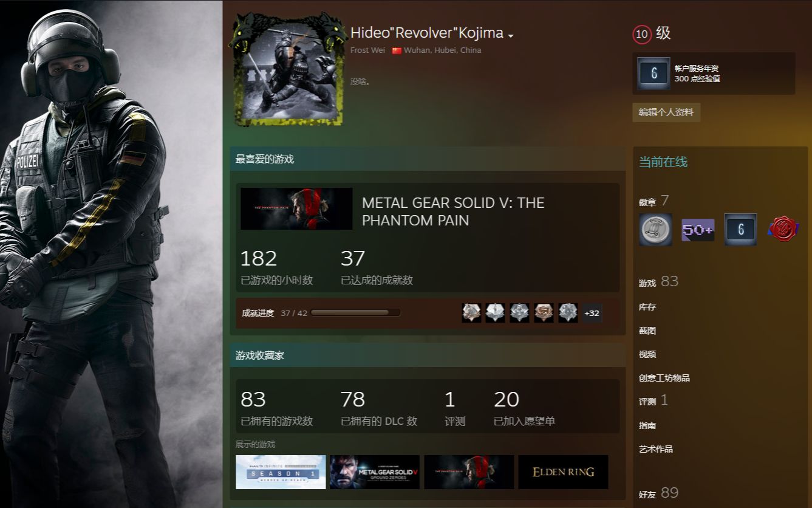Screen dimensions: 812x508
Task: Open Phantom Pain thumbnail in showcased games
Action: point(469,472)
